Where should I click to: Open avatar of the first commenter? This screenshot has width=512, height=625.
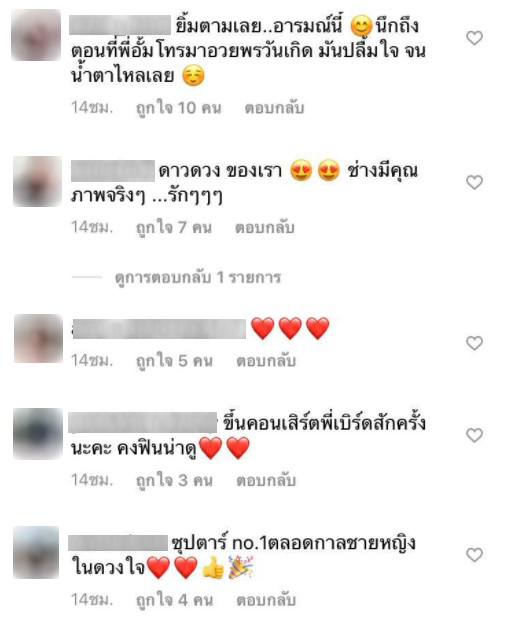point(36,35)
